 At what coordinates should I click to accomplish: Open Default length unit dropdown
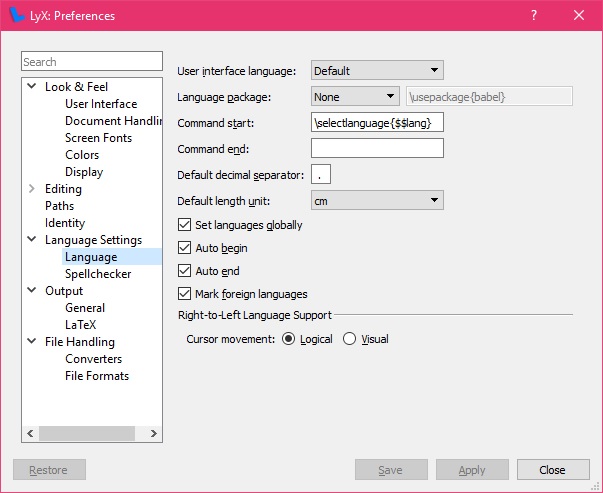(x=377, y=200)
